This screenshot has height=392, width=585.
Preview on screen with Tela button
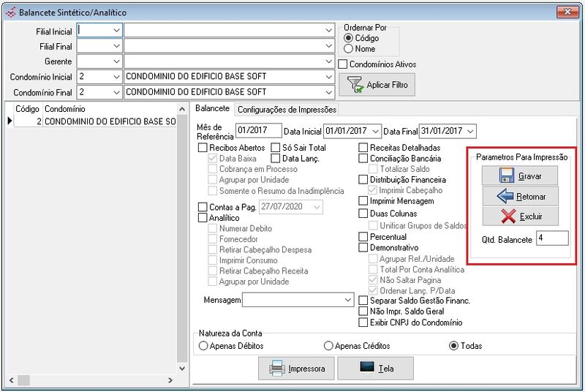coord(375,369)
